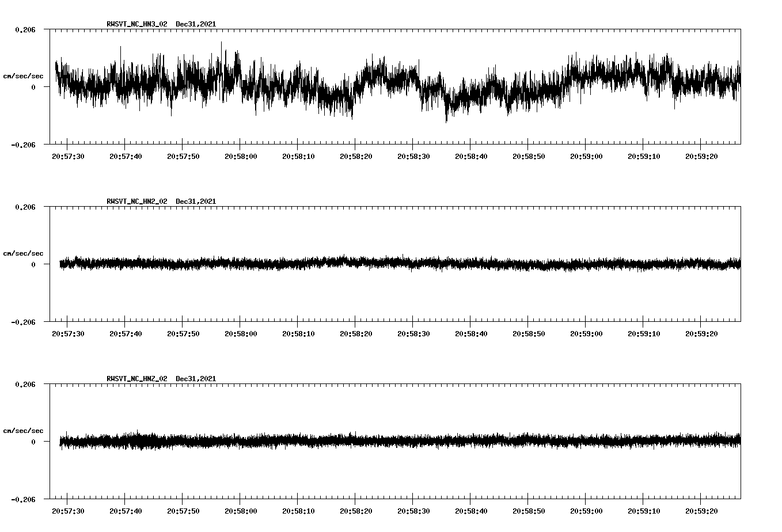Screen dimensions: 782x532
Task: Click 20:57:40 time label under HNZ plot
Action: pos(126,511)
